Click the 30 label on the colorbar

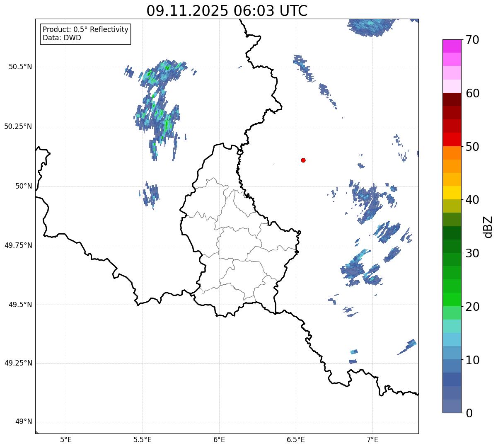(472, 253)
